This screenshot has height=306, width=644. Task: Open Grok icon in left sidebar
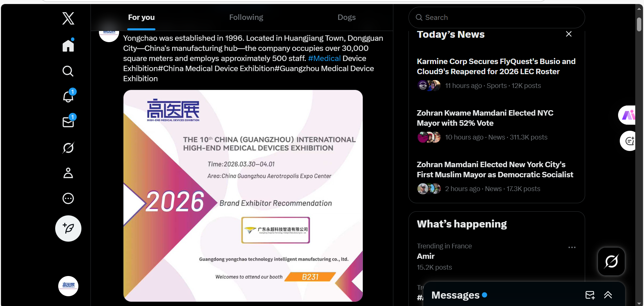68,148
